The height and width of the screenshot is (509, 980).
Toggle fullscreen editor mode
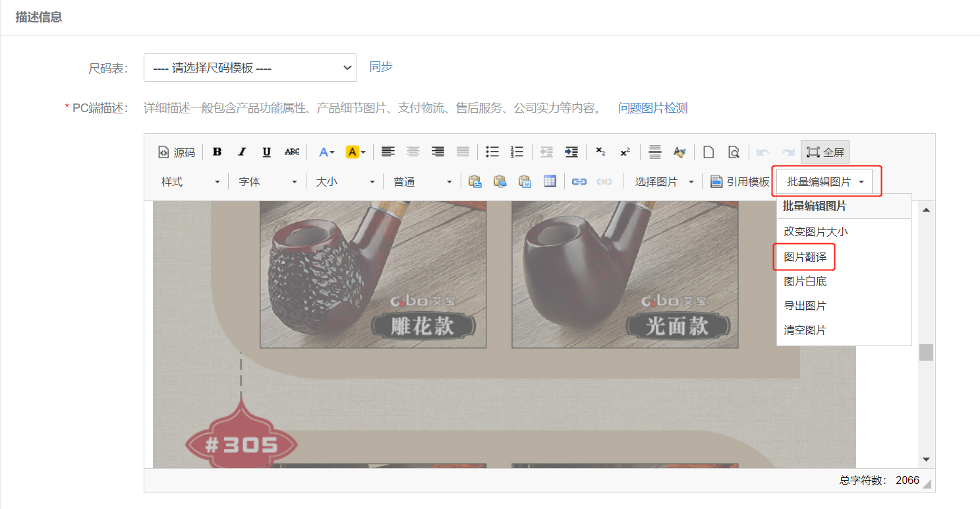click(825, 152)
